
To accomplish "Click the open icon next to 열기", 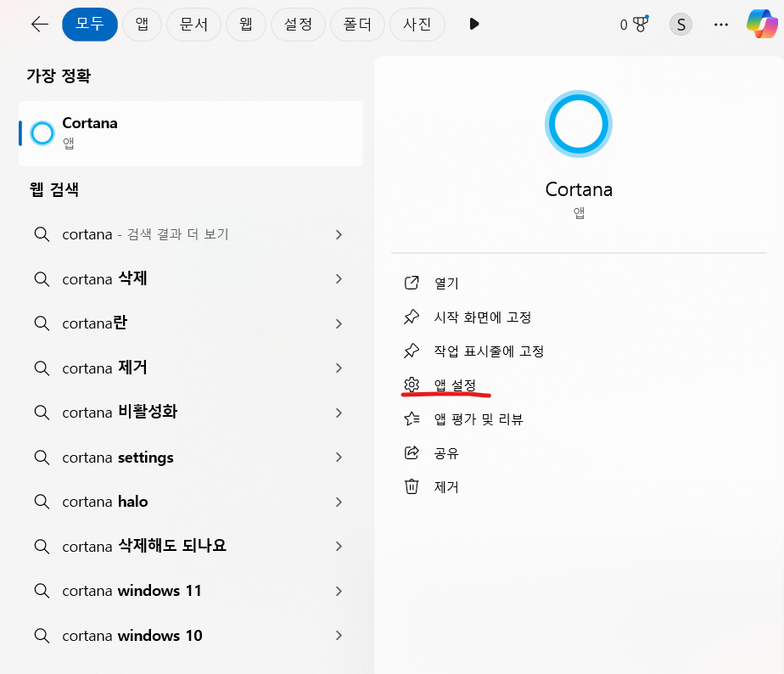I will tap(412, 283).
